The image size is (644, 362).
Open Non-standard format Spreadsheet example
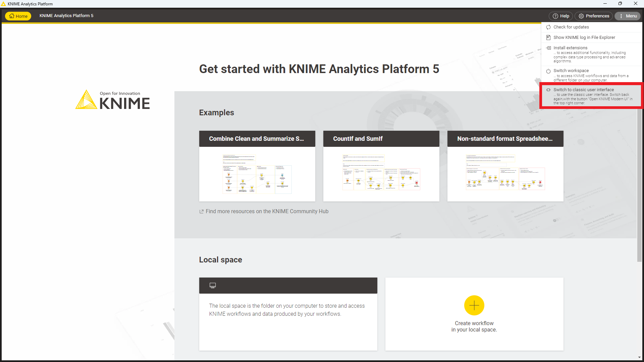point(505,166)
